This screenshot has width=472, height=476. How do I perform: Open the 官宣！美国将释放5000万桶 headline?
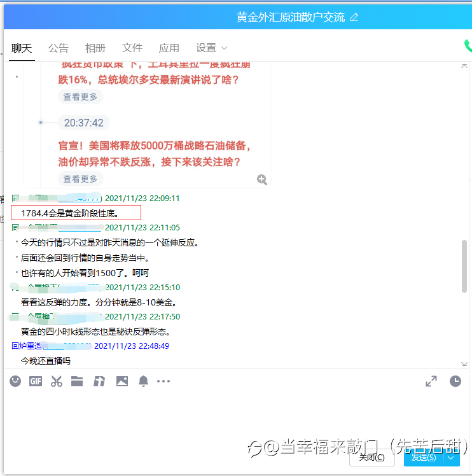pos(155,153)
